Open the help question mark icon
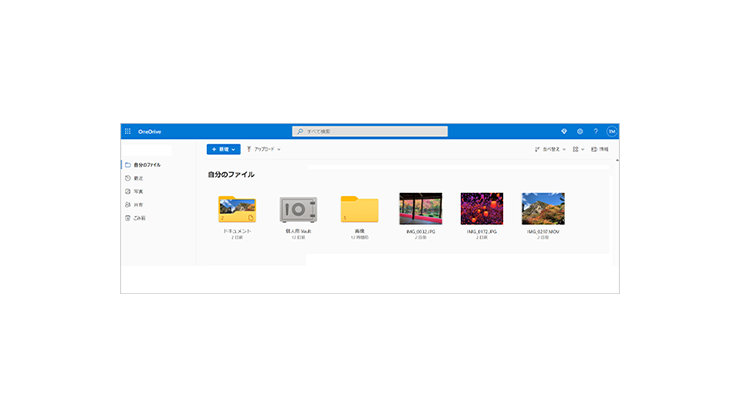This screenshot has width=740, height=417. pos(596,131)
